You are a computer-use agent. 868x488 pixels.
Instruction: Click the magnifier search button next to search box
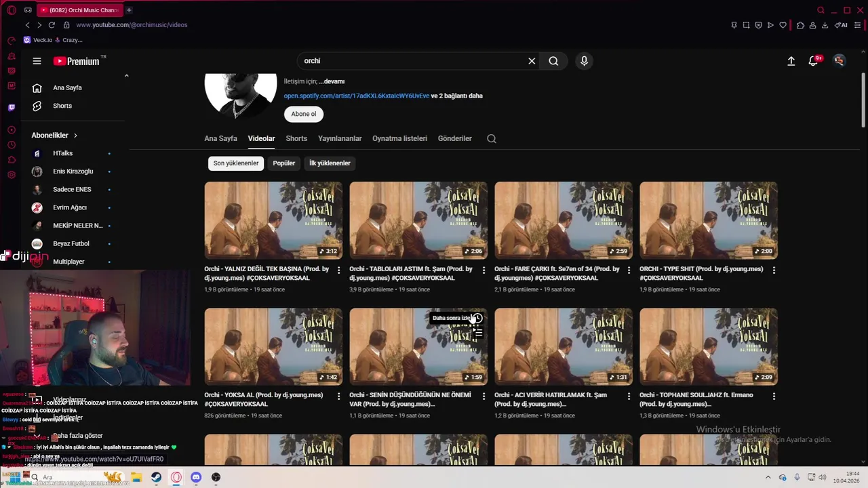click(553, 61)
